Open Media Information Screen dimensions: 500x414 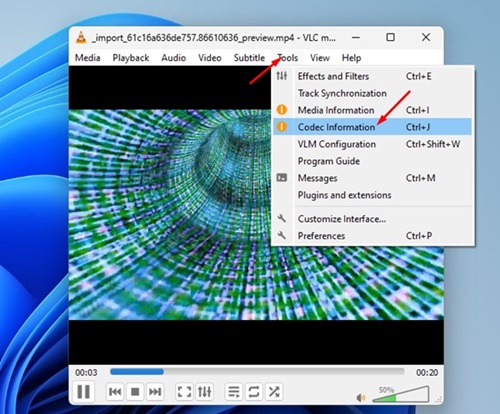click(x=373, y=110)
